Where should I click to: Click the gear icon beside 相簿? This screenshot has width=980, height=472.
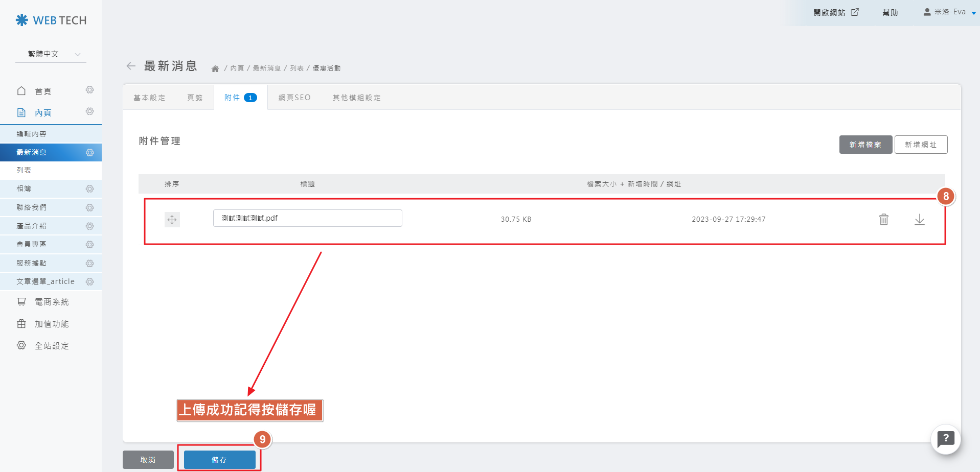[89, 189]
